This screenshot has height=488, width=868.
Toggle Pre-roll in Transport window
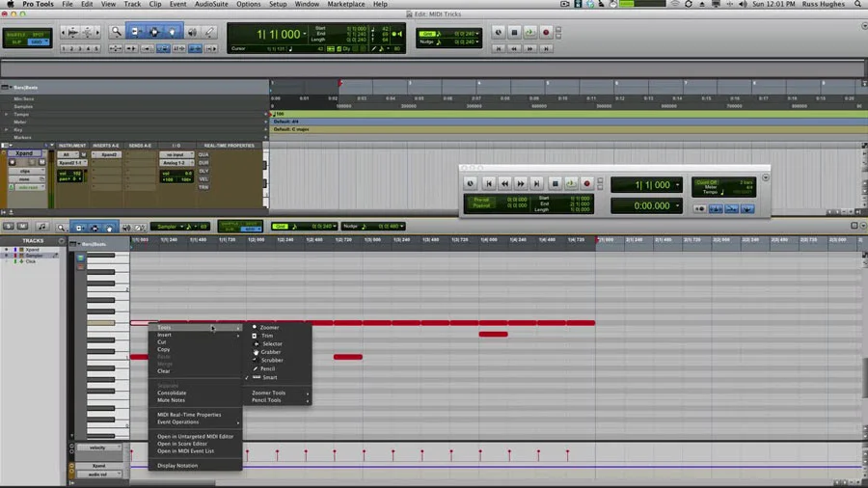(x=481, y=200)
